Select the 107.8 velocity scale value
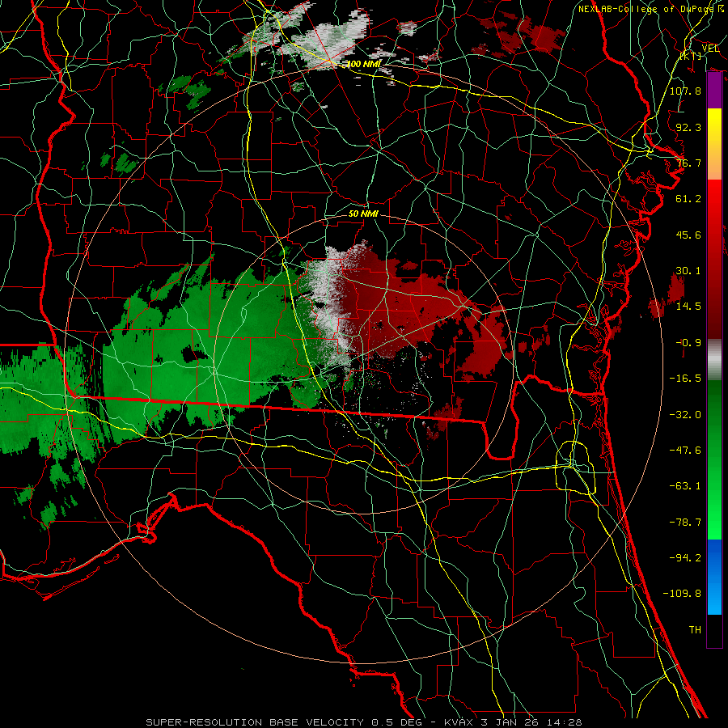Viewport: 728px width, 728px height. point(685,91)
